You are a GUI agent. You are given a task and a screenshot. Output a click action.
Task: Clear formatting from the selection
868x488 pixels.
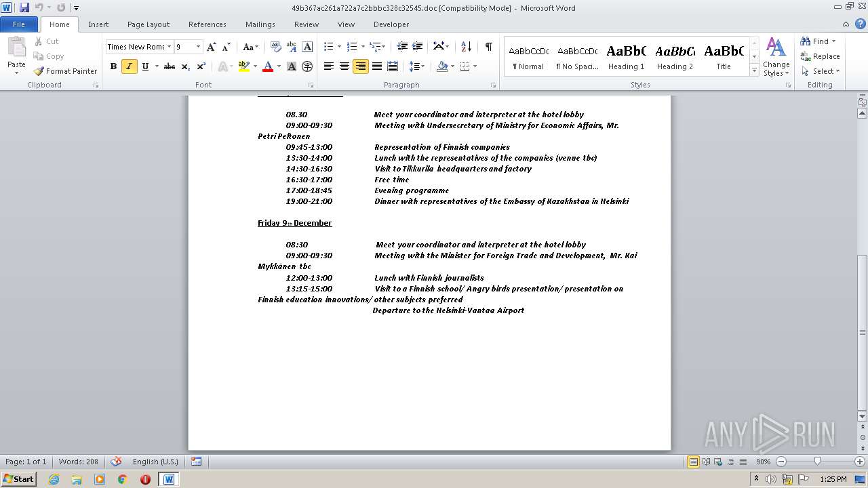(x=275, y=47)
